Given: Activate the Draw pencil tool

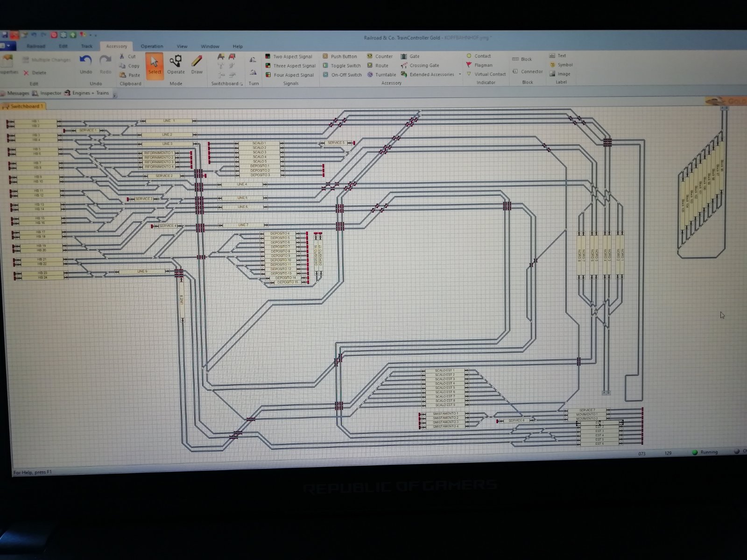Looking at the screenshot, I should tap(197, 64).
